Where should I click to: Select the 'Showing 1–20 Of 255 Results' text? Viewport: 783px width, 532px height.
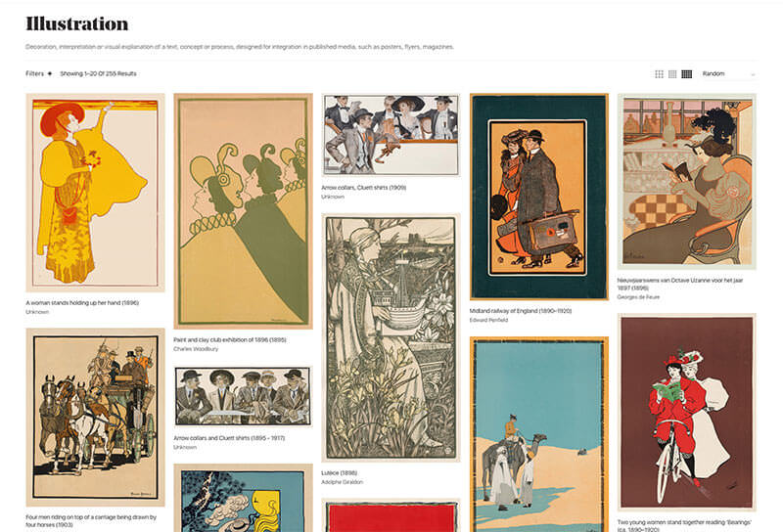pos(99,73)
